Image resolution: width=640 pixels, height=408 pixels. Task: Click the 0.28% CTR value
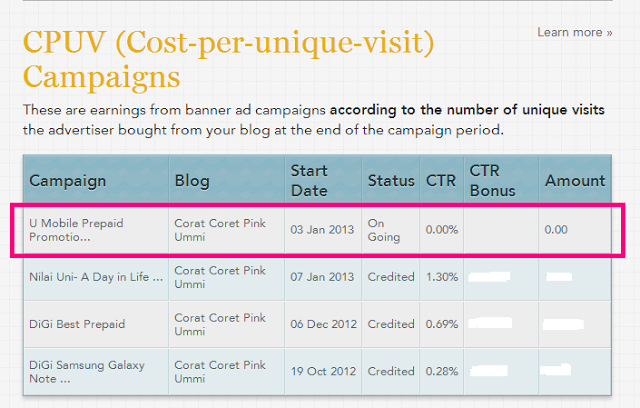441,371
